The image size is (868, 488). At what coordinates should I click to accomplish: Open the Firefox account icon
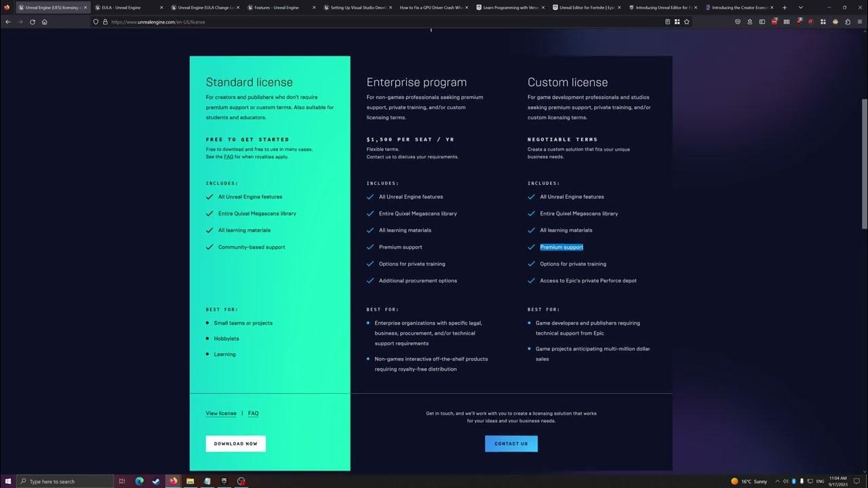click(x=750, y=22)
